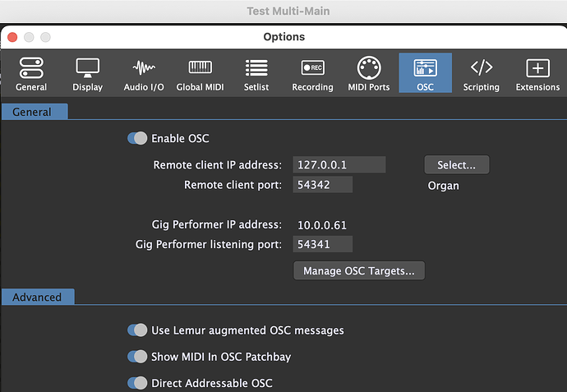Open the Recording options icon
The height and width of the screenshot is (392, 567).
(x=312, y=68)
